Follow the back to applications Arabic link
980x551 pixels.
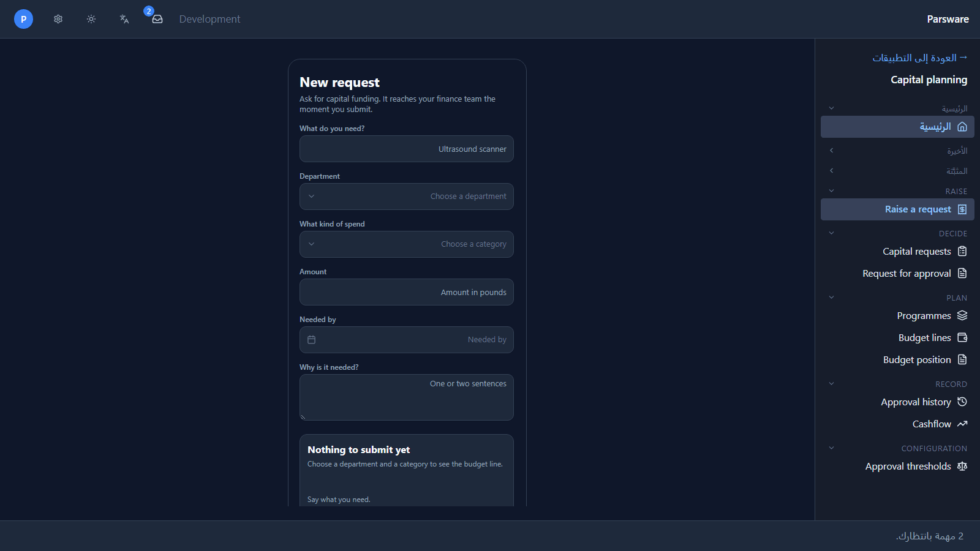coord(920,58)
